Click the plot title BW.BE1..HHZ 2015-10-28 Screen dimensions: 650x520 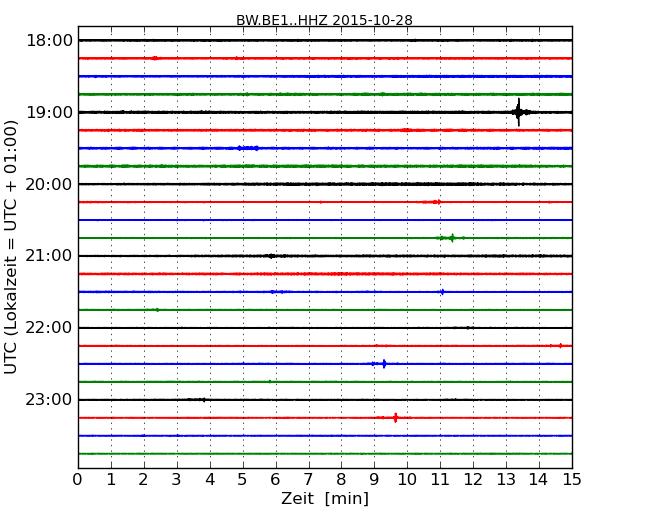point(324,20)
